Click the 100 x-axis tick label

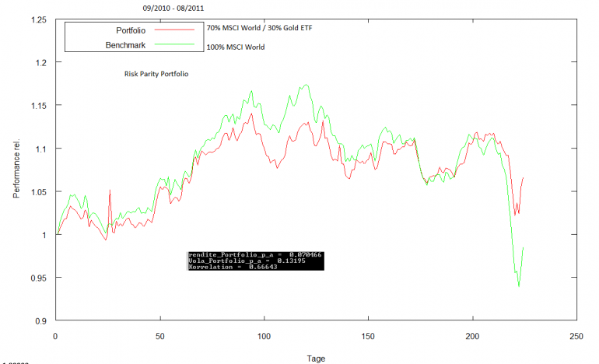[264, 336]
